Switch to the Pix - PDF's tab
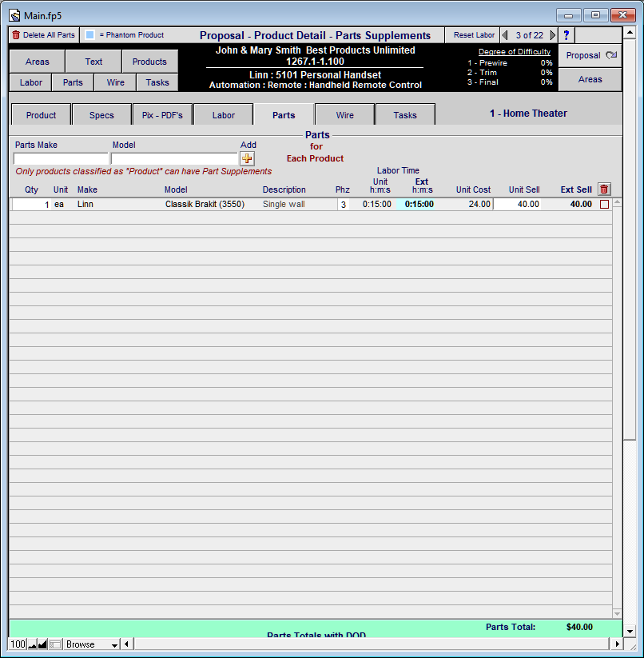The width and height of the screenshot is (644, 658). click(162, 115)
